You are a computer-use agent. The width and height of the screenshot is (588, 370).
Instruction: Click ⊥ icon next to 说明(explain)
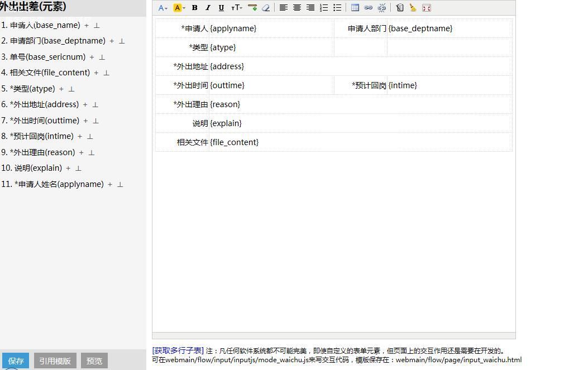coord(78,169)
